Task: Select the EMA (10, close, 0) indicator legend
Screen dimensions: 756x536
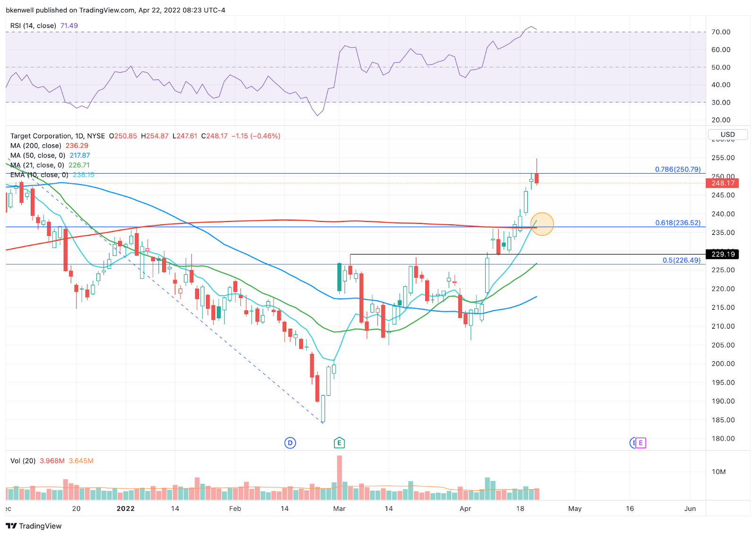Action: (x=39, y=175)
